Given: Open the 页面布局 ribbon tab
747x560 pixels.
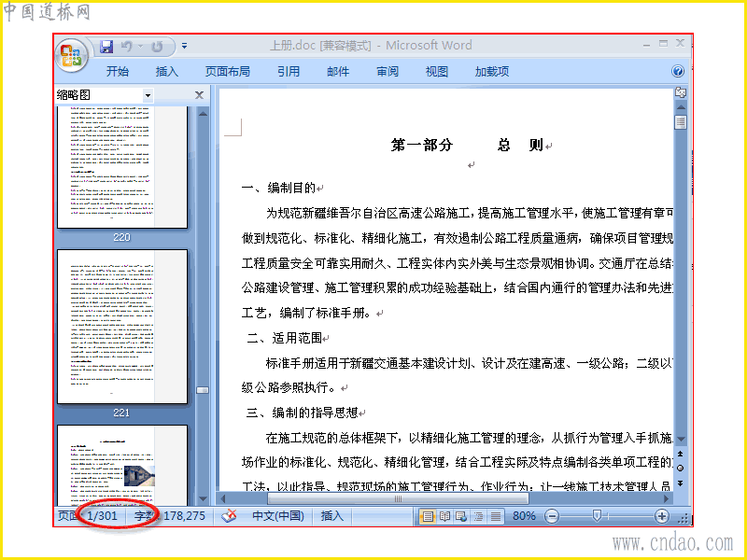Looking at the screenshot, I should click(227, 72).
